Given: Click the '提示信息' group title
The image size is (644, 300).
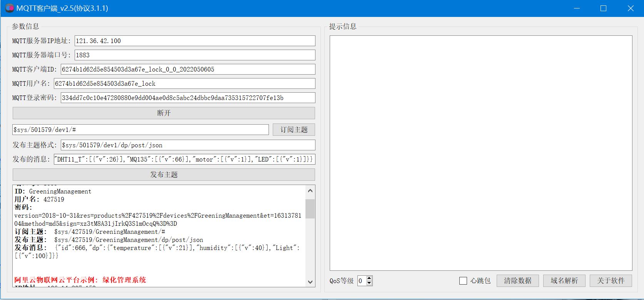Looking at the screenshot, I should click(x=343, y=26).
